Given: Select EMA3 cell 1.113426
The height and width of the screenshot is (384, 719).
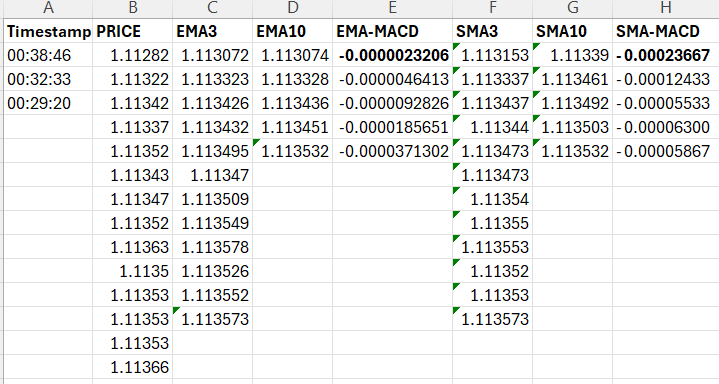Looking at the screenshot, I should tap(212, 103).
